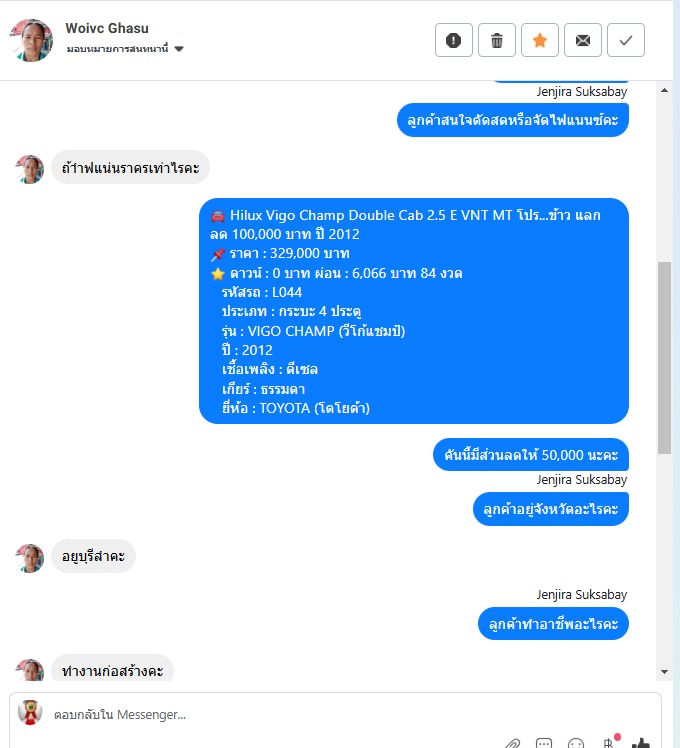Screen dimensions: 680x748
Task: Click customer avatar beside the province reply
Action: coord(30,558)
